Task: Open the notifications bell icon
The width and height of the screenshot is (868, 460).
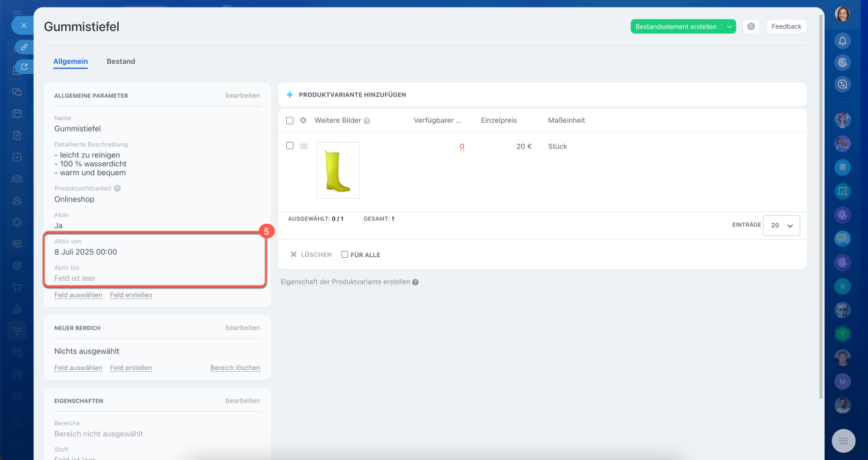Action: 842,41
